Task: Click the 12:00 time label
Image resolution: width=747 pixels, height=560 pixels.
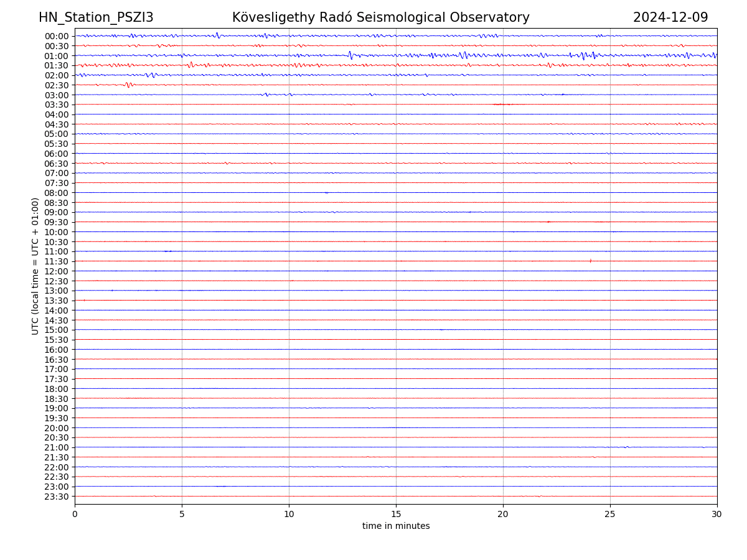Action: pos(57,271)
